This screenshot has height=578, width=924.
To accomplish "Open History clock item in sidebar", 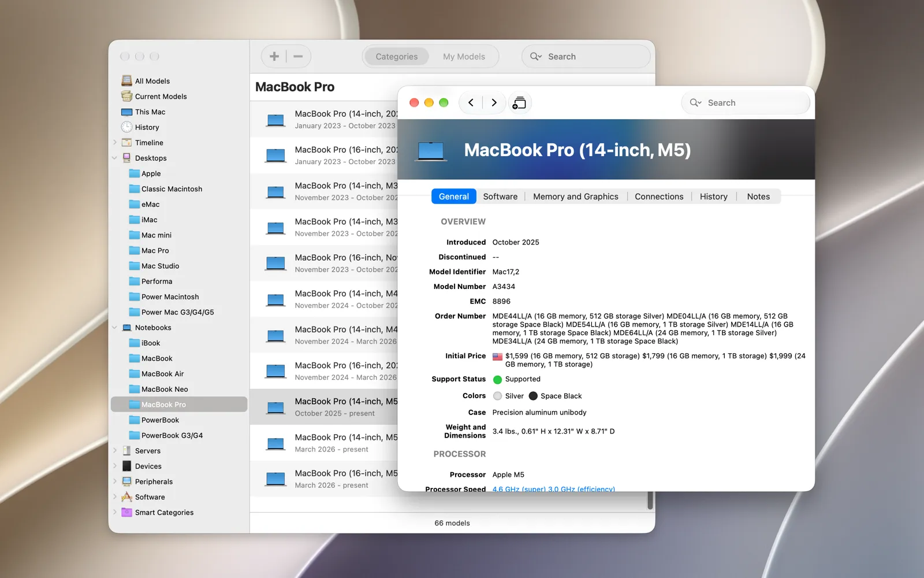I will point(140,127).
